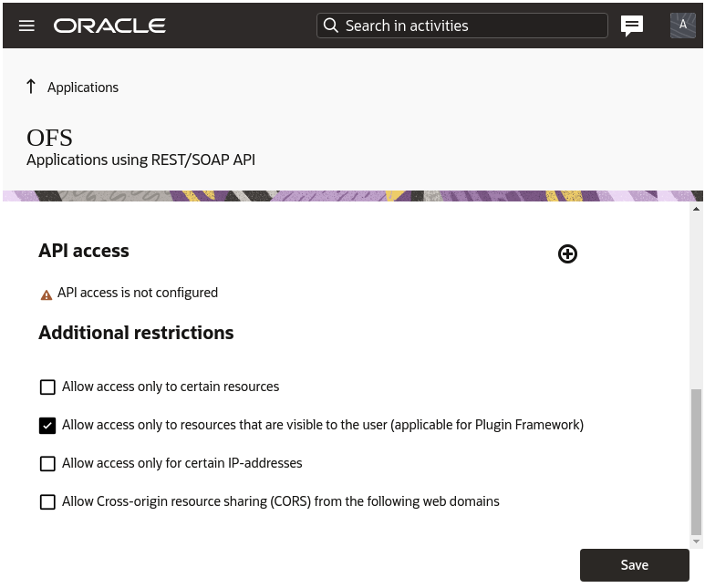705x588 pixels.
Task: Click the Oracle logo
Action: (x=109, y=26)
